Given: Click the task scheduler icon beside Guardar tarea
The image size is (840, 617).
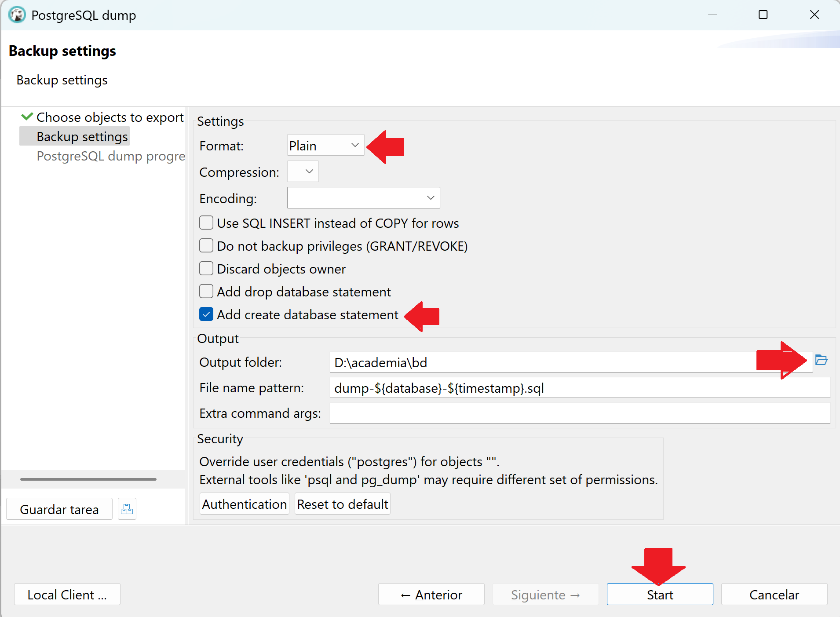Looking at the screenshot, I should [x=127, y=509].
